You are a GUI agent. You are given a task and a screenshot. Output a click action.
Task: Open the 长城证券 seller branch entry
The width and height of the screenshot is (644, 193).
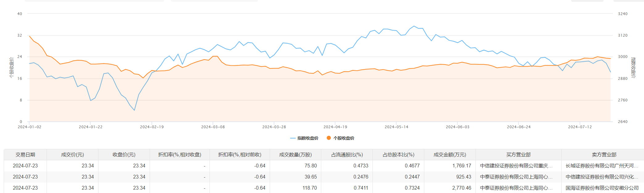[x=601, y=166]
